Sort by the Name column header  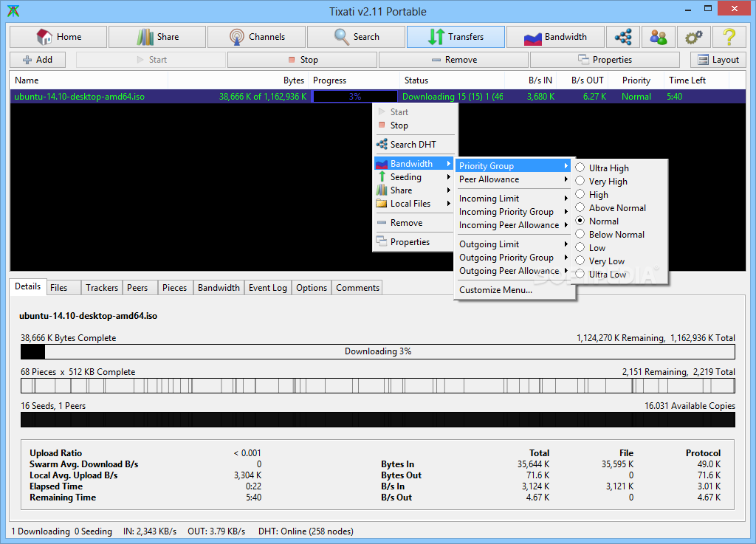(89, 80)
